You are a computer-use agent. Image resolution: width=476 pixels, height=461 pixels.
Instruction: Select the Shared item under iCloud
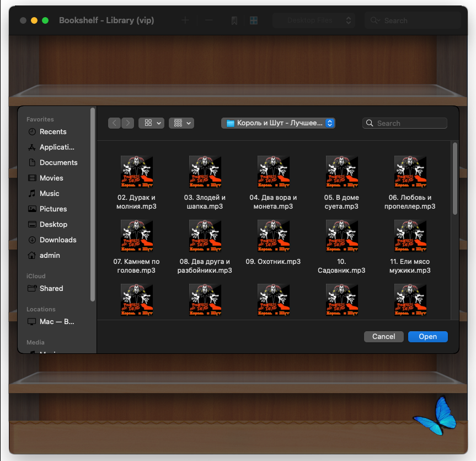tap(51, 288)
